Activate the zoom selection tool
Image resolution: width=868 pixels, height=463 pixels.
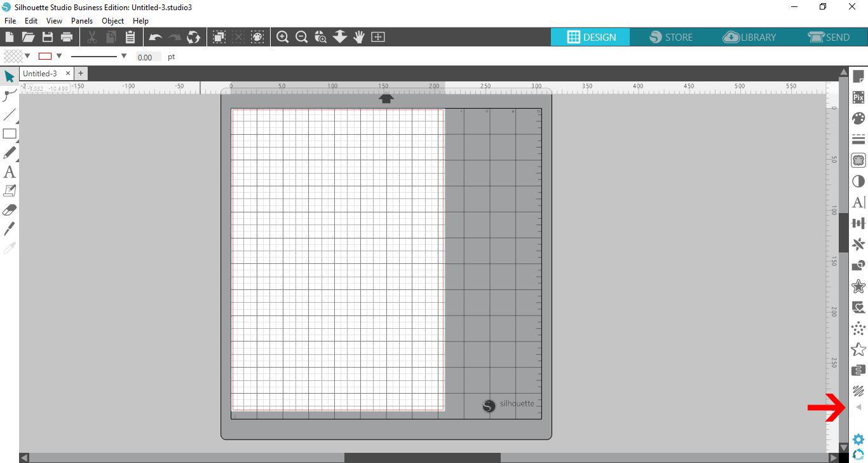(x=321, y=37)
